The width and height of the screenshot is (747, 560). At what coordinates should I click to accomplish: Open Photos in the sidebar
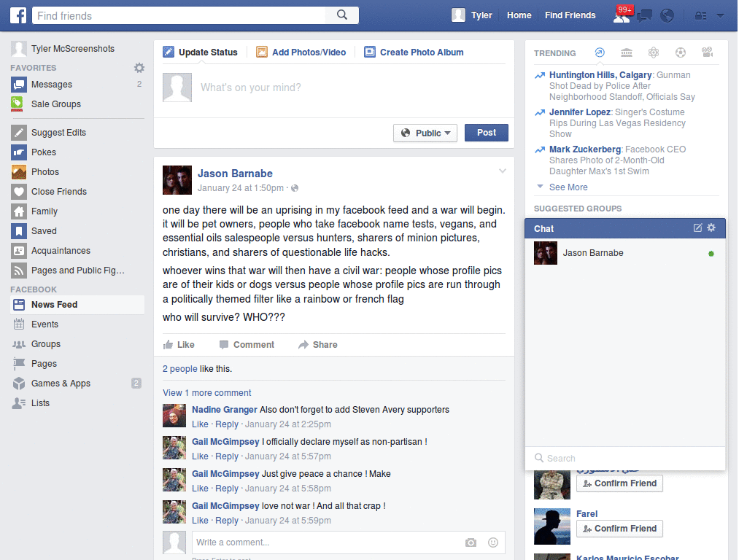click(77, 172)
